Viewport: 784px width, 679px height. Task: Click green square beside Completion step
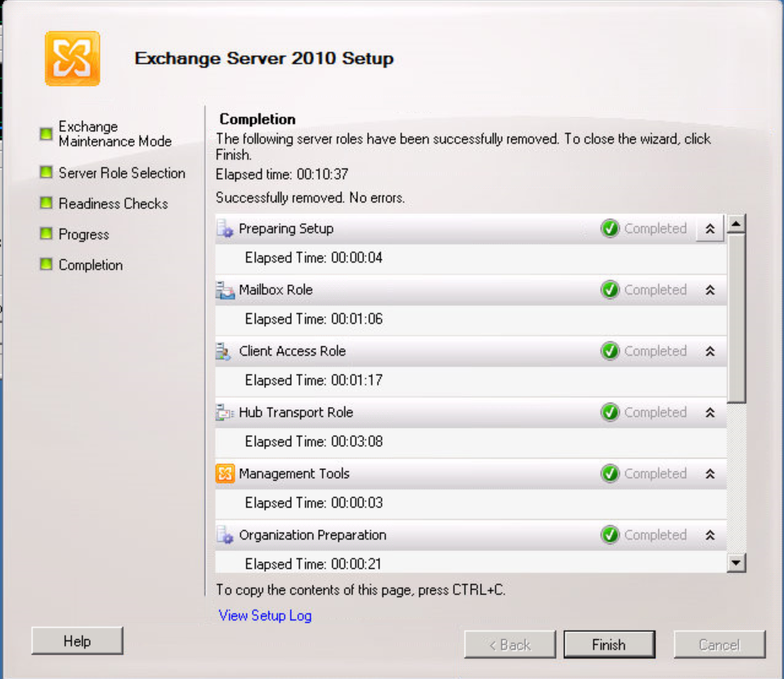click(x=46, y=264)
